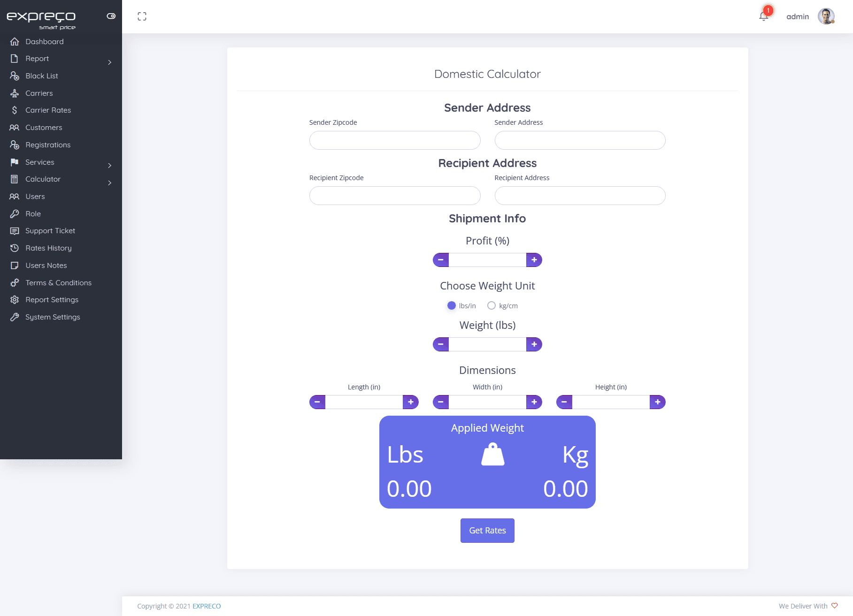This screenshot has width=853, height=616.
Task: Click the Carriers airplane icon
Action: click(x=15, y=93)
